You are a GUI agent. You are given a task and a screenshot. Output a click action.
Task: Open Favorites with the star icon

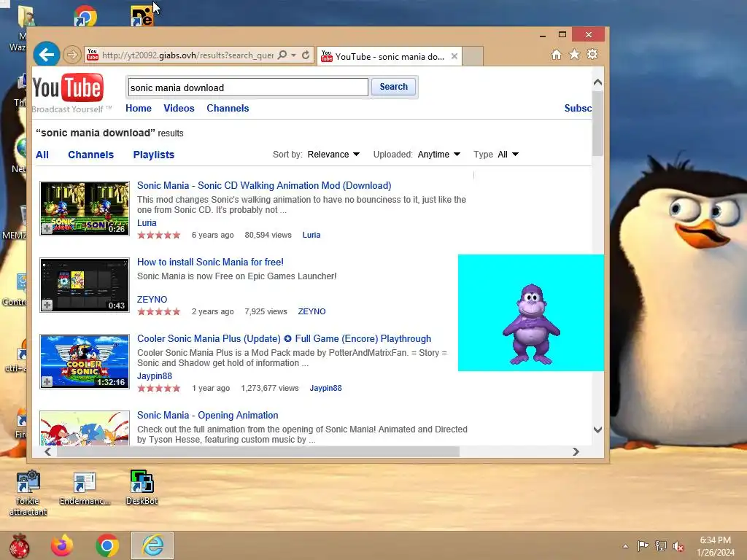click(x=575, y=55)
